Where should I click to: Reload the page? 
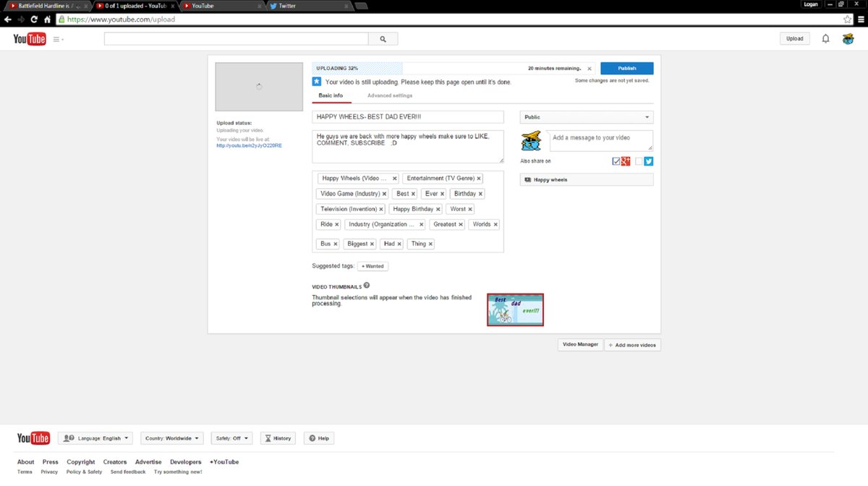pyautogui.click(x=34, y=20)
